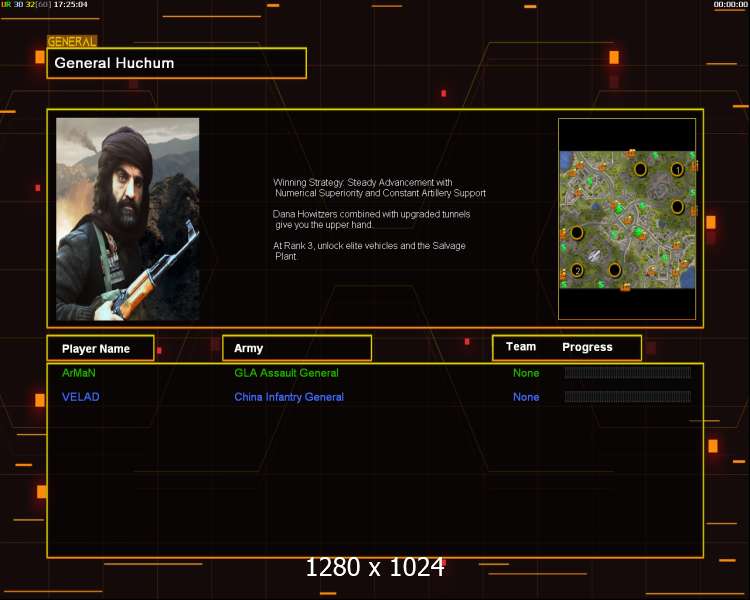This screenshot has height=600, width=750.
Task: Click General Huchum's portrait image
Action: 127,219
